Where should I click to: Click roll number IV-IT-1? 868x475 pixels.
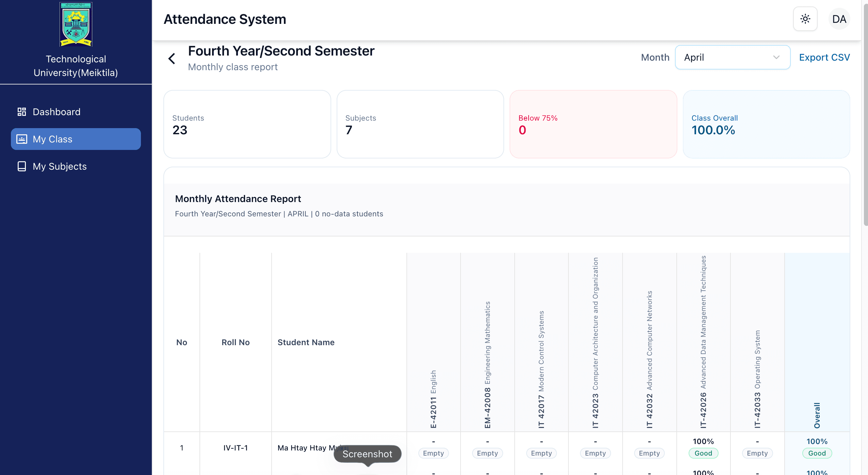pyautogui.click(x=236, y=448)
